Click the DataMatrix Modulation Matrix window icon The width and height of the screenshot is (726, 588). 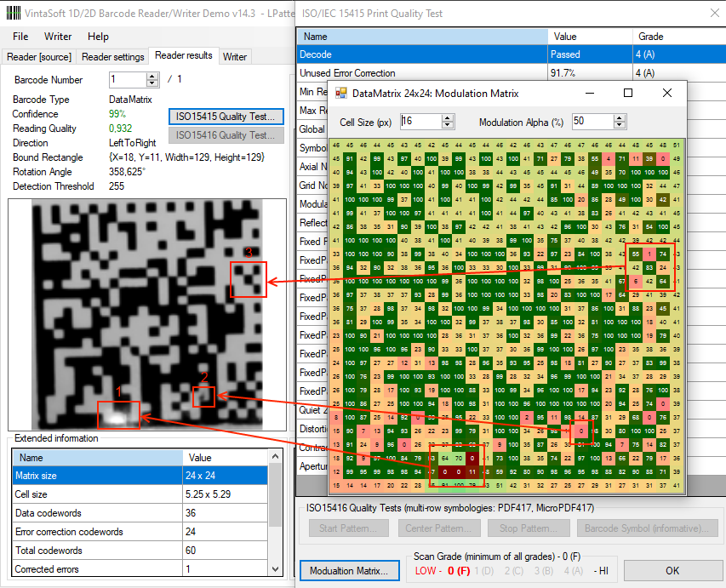[x=341, y=93]
